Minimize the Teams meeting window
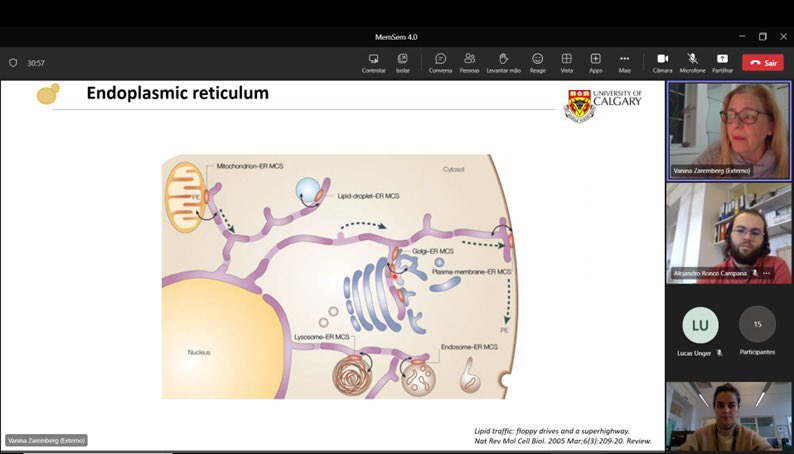794x454 pixels. pyautogui.click(x=742, y=36)
